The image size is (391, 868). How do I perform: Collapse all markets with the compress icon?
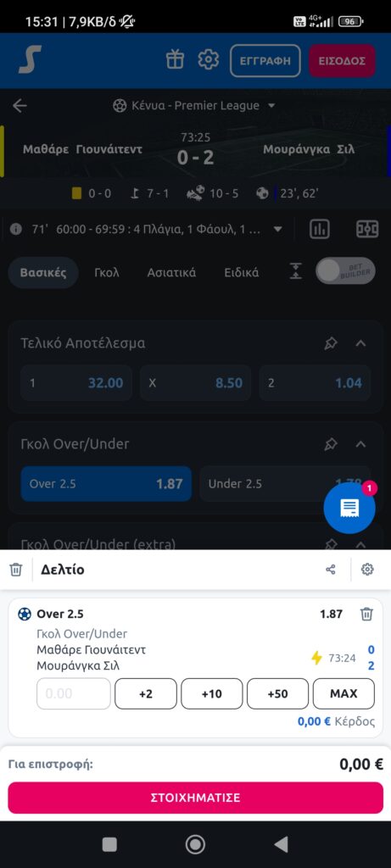(x=296, y=271)
